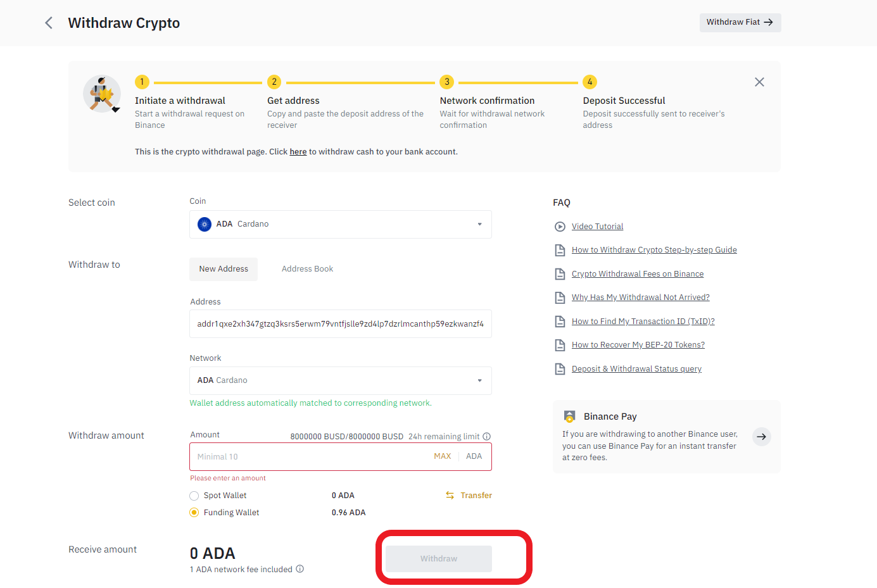
Task: Click the '8000000 BUSD/8000000 BUSD' limit text
Action: click(x=347, y=437)
